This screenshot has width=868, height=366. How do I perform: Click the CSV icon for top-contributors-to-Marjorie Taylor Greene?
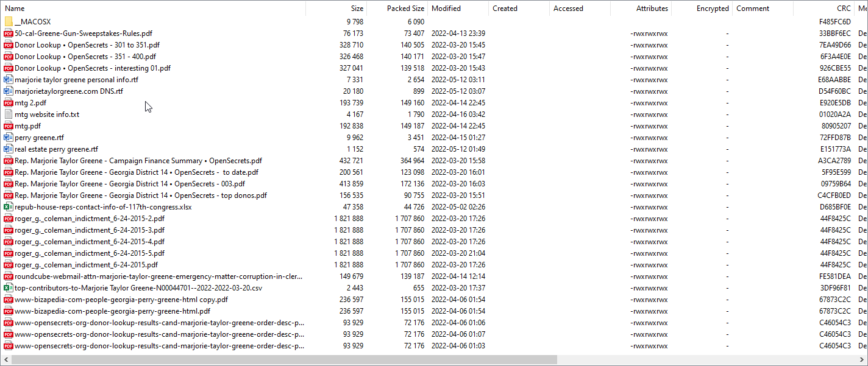[x=9, y=288]
